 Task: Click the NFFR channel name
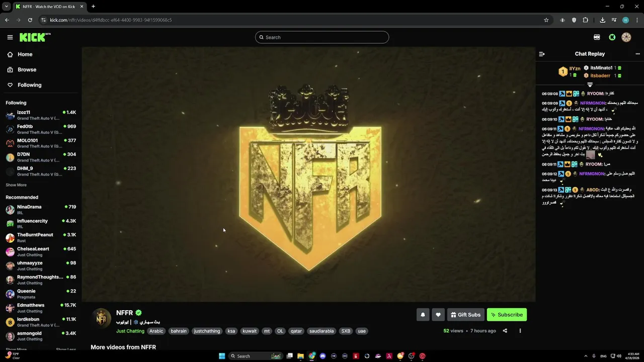pos(125,313)
